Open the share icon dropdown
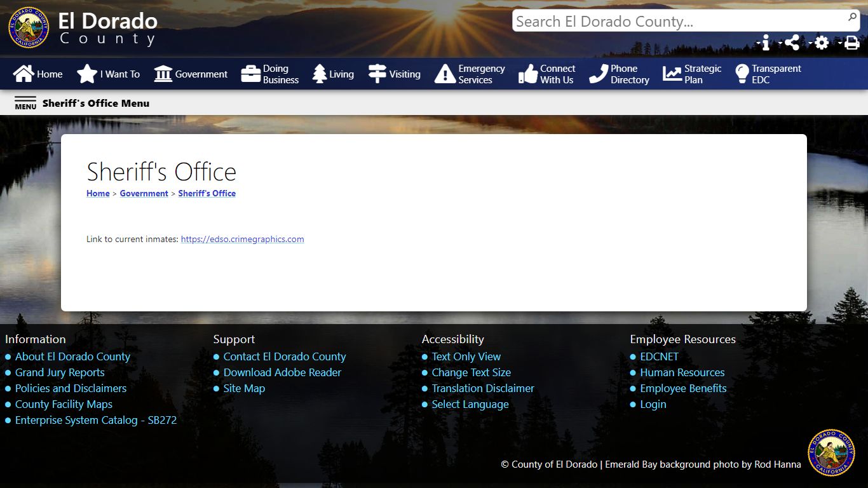 coord(792,43)
